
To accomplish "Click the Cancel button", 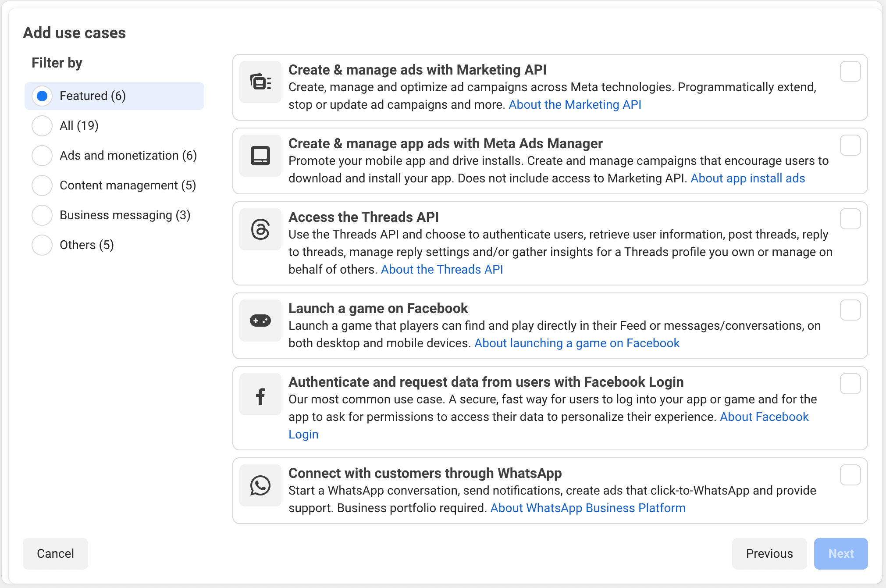I will pos(55,553).
